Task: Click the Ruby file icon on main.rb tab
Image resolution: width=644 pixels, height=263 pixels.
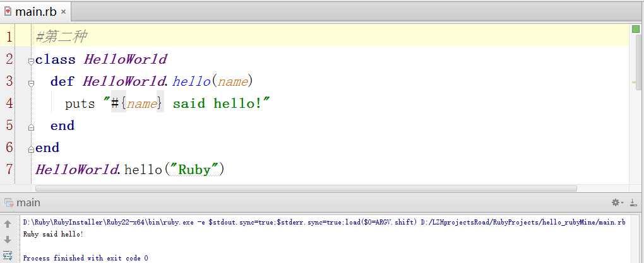Action: [8, 11]
